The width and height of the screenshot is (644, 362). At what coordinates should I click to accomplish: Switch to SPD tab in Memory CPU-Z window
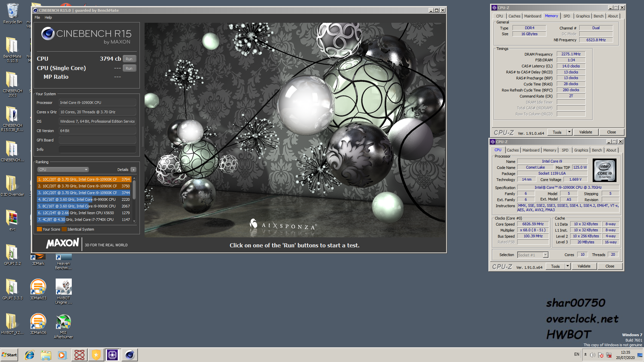(567, 16)
